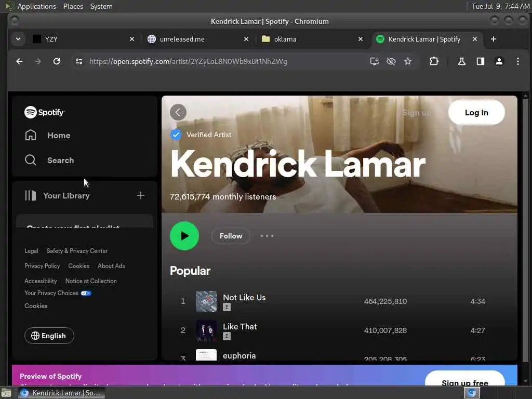Viewport: 532px width, 399px height.
Task: Click the crossed-eye tracking protection icon
Action: [x=391, y=61]
